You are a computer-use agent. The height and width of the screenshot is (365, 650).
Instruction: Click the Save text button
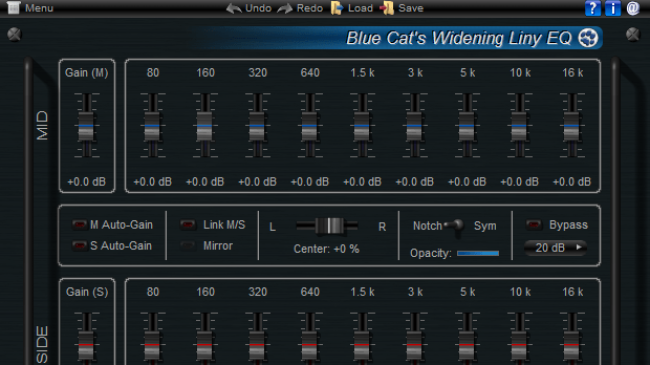tap(411, 8)
